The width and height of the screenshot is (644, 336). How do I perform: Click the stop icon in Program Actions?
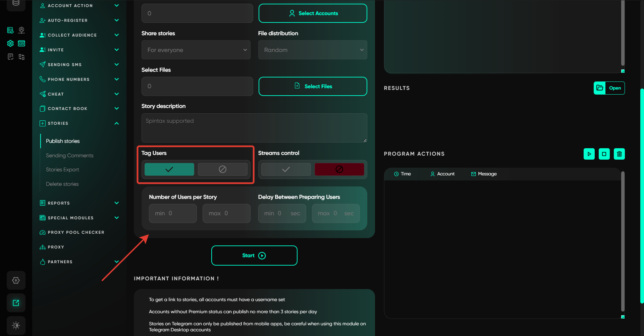pyautogui.click(x=604, y=154)
